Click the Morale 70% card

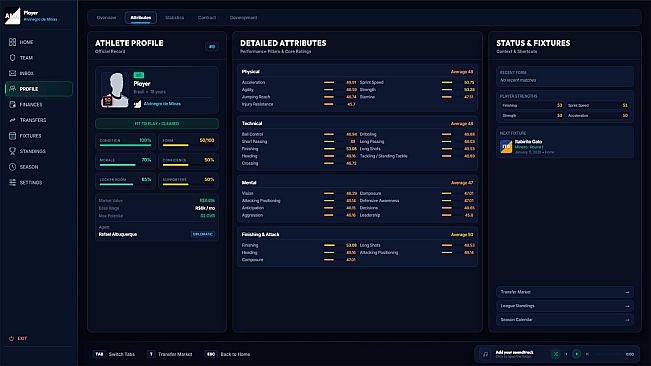(125, 161)
